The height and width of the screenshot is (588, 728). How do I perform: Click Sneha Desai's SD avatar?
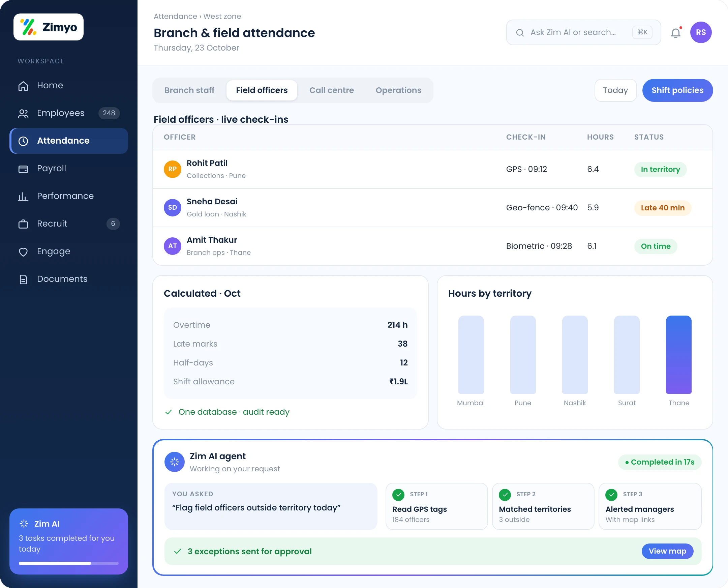point(172,208)
